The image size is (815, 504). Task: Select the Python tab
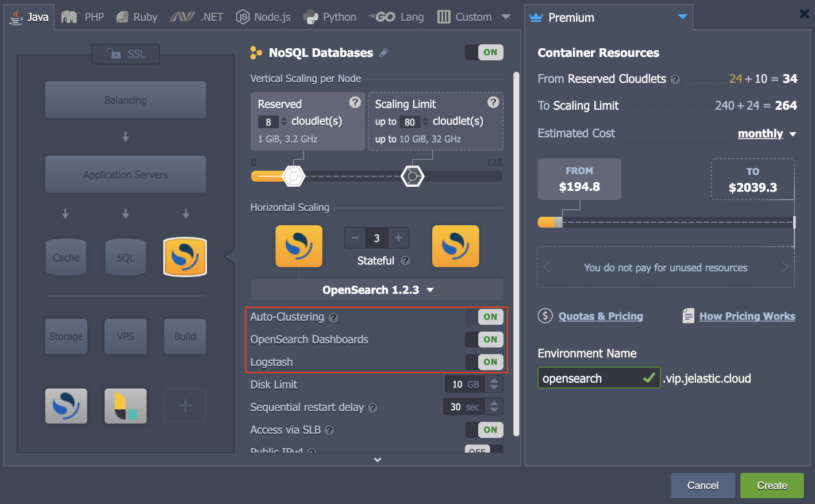[x=330, y=17]
